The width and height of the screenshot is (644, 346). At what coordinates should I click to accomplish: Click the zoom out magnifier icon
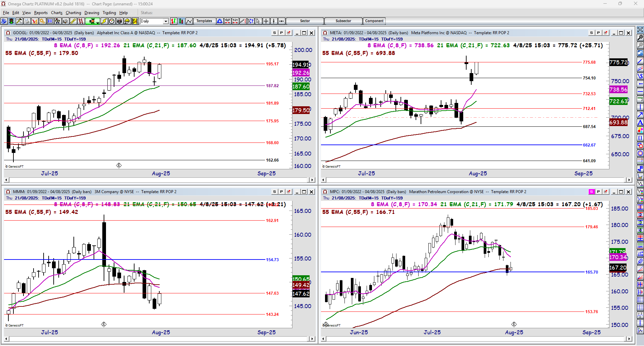pos(640,45)
